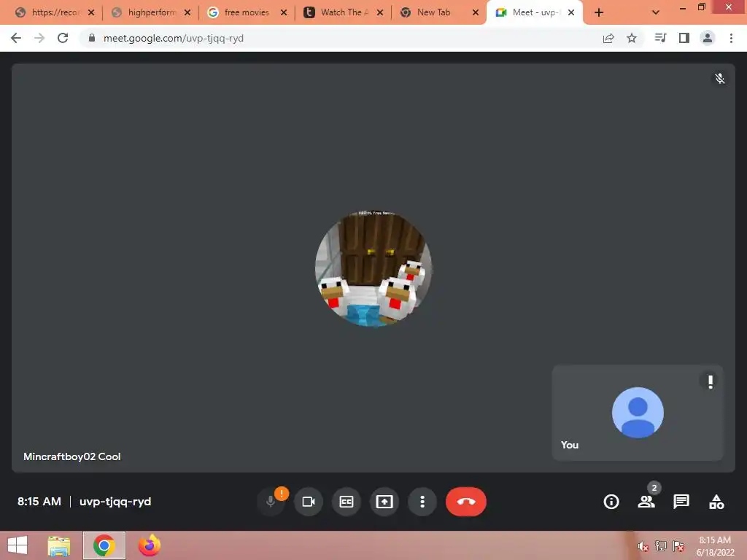Show everyone participants panel
Screen dimensions: 747x560
[x=646, y=502]
